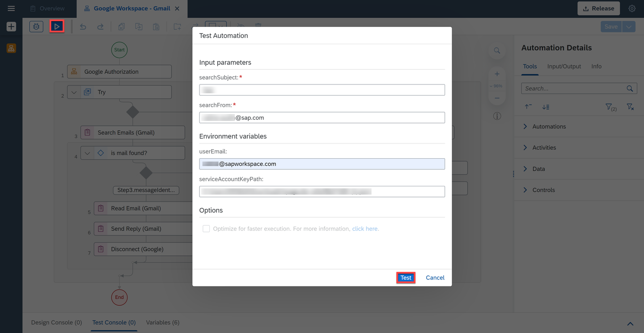Click the Tools search magnifier icon

click(630, 89)
